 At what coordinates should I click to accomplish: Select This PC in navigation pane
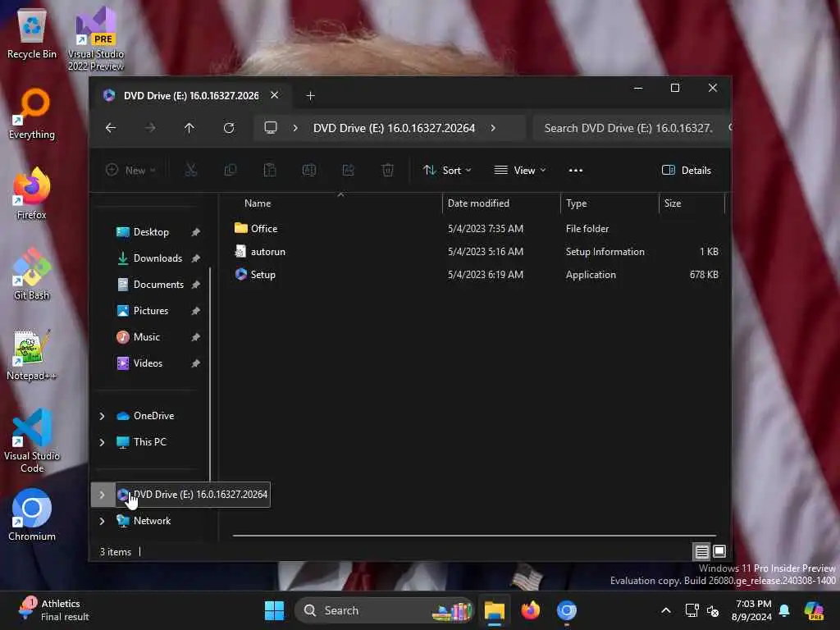pos(149,442)
